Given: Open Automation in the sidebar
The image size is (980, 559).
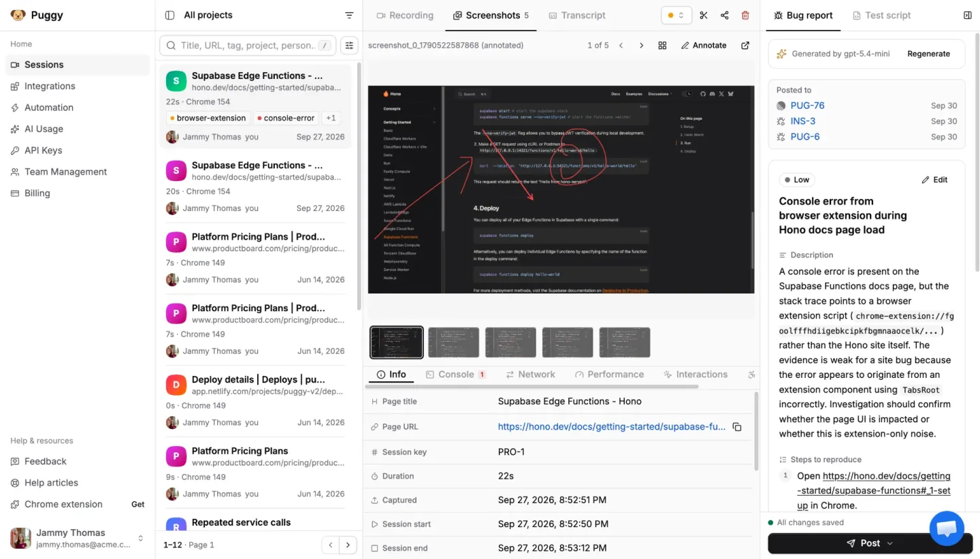Looking at the screenshot, I should point(78,108).
